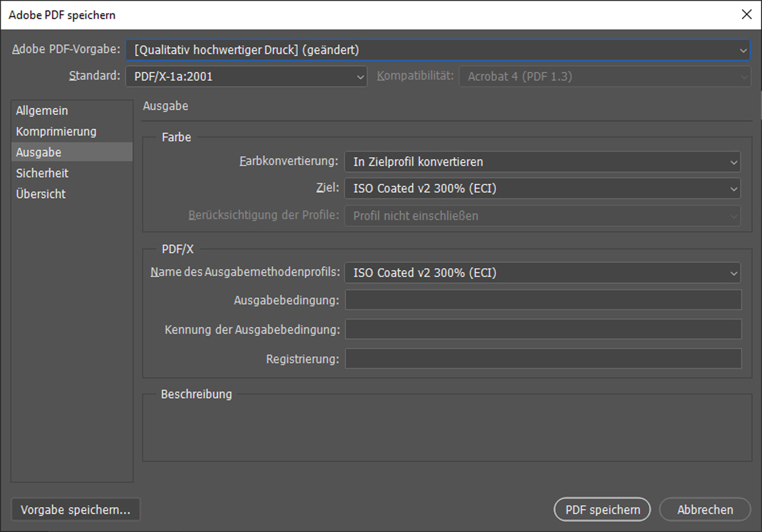
Task: Select the Sicherheit category
Action: [x=72, y=173]
